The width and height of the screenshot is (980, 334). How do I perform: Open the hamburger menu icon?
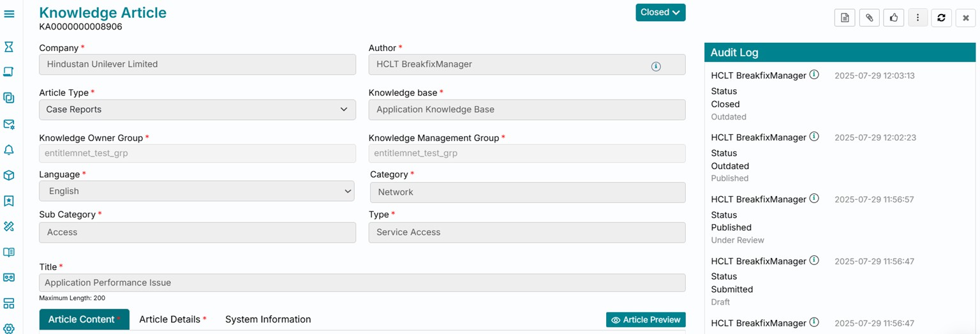9,13
